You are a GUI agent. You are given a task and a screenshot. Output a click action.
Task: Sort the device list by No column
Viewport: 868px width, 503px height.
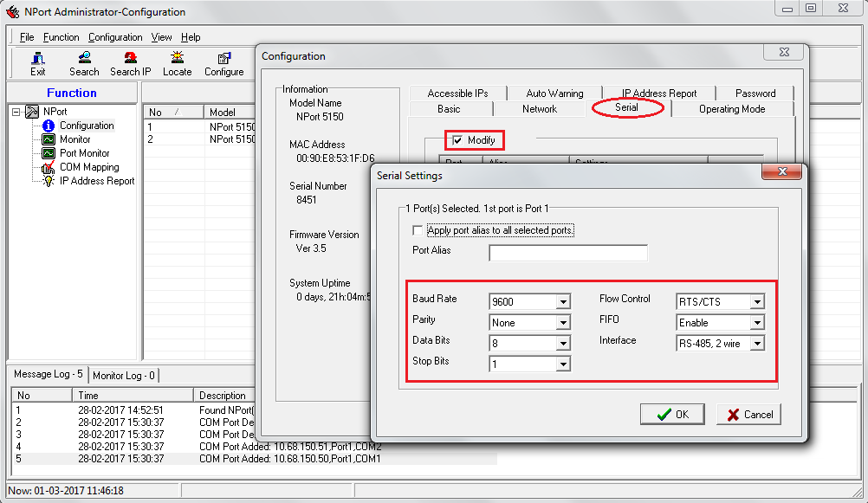tap(173, 113)
